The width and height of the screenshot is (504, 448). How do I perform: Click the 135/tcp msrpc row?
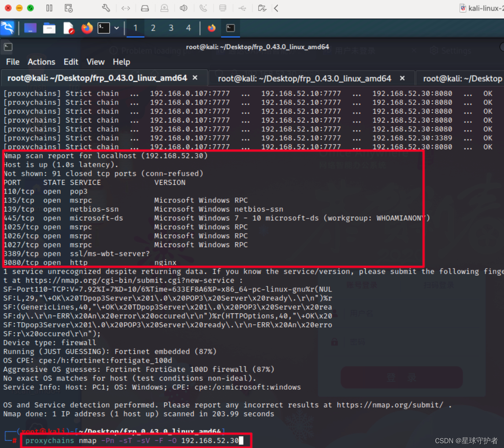click(x=126, y=200)
